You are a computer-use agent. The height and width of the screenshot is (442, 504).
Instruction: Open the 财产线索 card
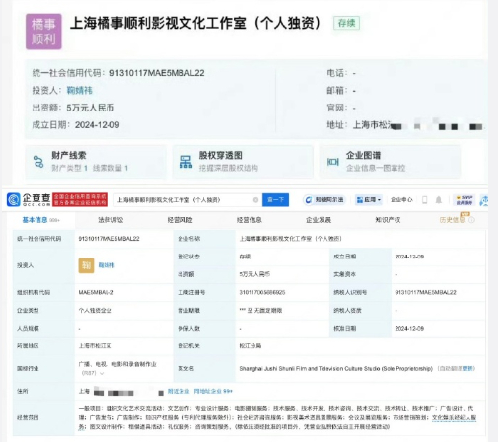(96, 162)
